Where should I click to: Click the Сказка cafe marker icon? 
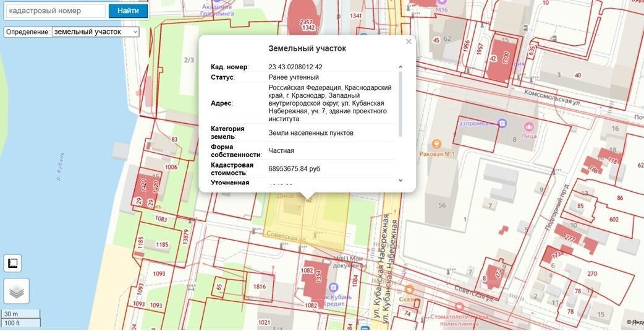pyautogui.click(x=409, y=290)
